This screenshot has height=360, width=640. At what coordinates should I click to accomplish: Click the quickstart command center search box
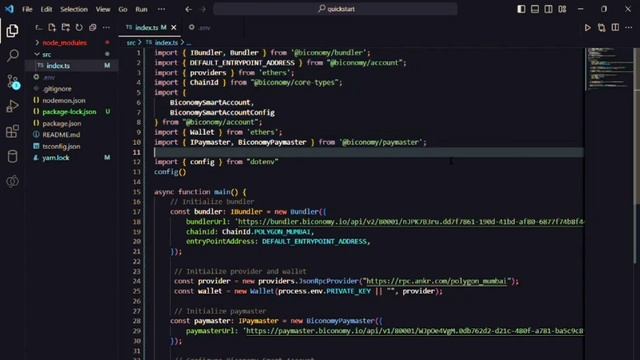335,9
